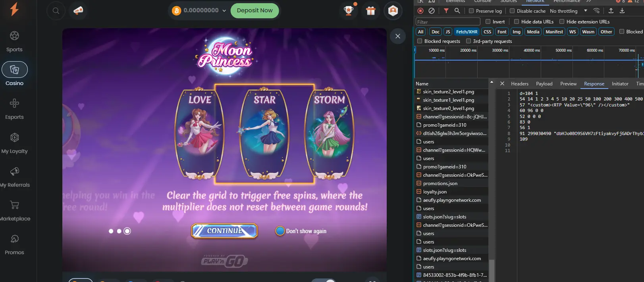Check Hide data URLs checkbox
This screenshot has height=282, width=644.
(517, 21)
